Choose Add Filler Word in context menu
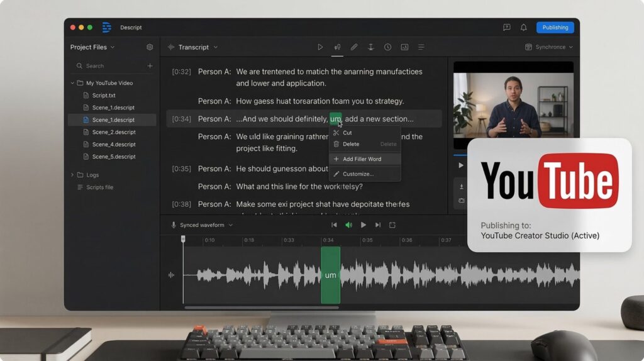 coord(365,159)
